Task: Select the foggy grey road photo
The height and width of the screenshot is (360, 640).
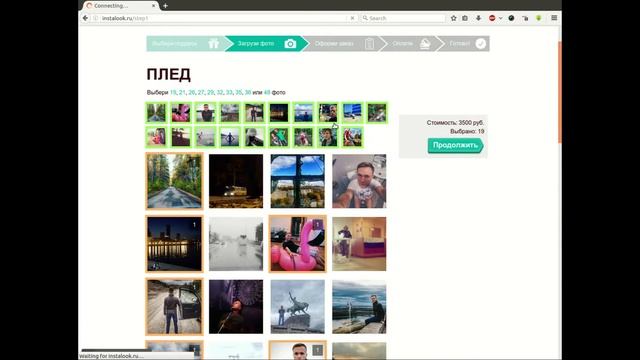Action: point(236,244)
